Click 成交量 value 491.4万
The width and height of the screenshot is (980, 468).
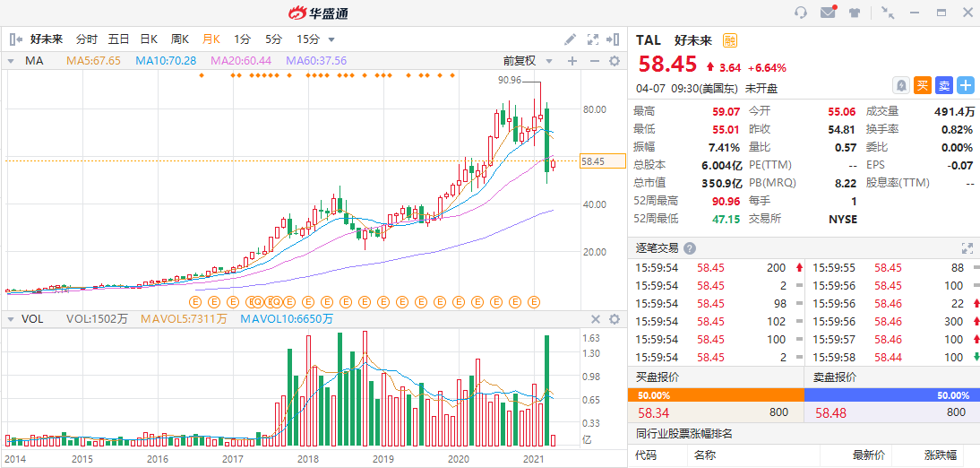952,112
